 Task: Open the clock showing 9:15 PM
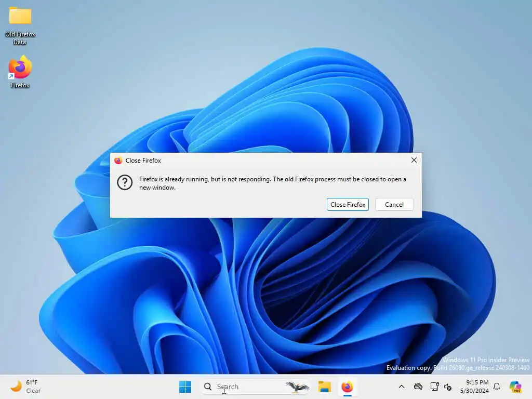pos(474,387)
